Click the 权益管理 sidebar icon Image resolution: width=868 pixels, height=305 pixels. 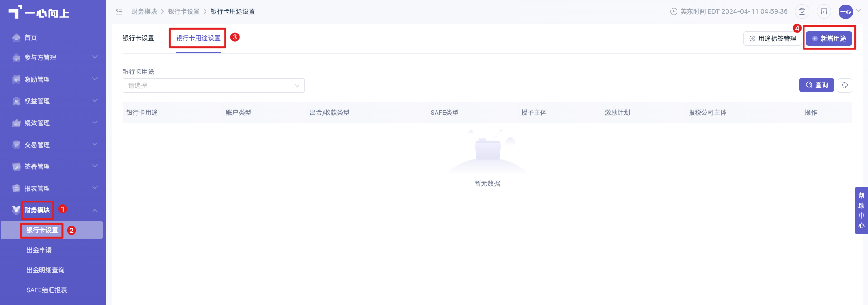click(x=16, y=101)
